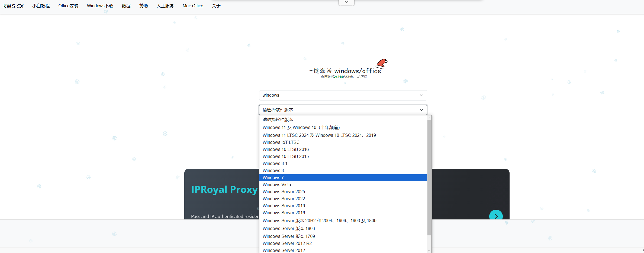644x253 pixels.
Task: Open the Windows下载 page
Action: (100, 6)
